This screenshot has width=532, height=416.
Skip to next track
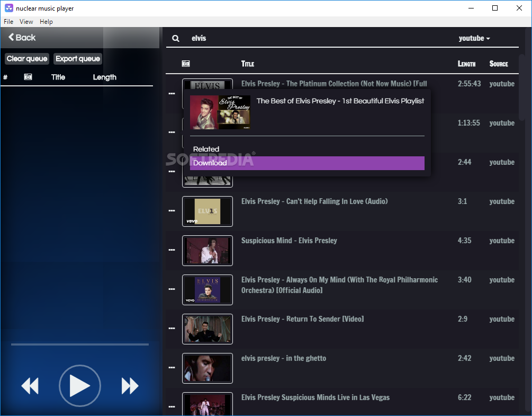click(x=130, y=386)
